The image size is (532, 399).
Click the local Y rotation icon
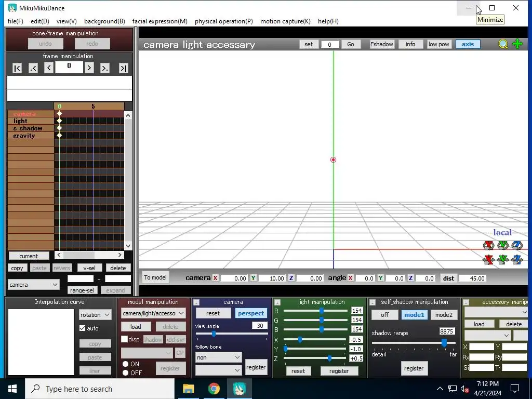503,245
